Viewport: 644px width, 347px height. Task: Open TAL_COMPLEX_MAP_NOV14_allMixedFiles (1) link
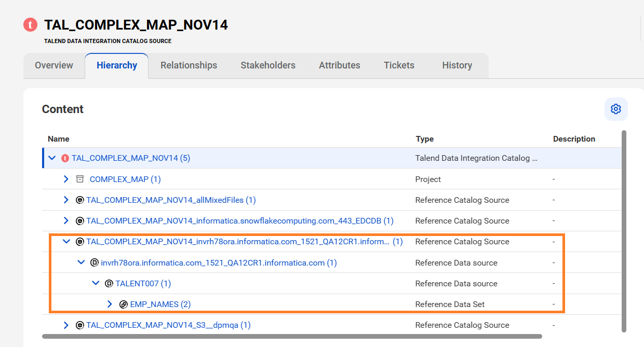click(x=171, y=200)
